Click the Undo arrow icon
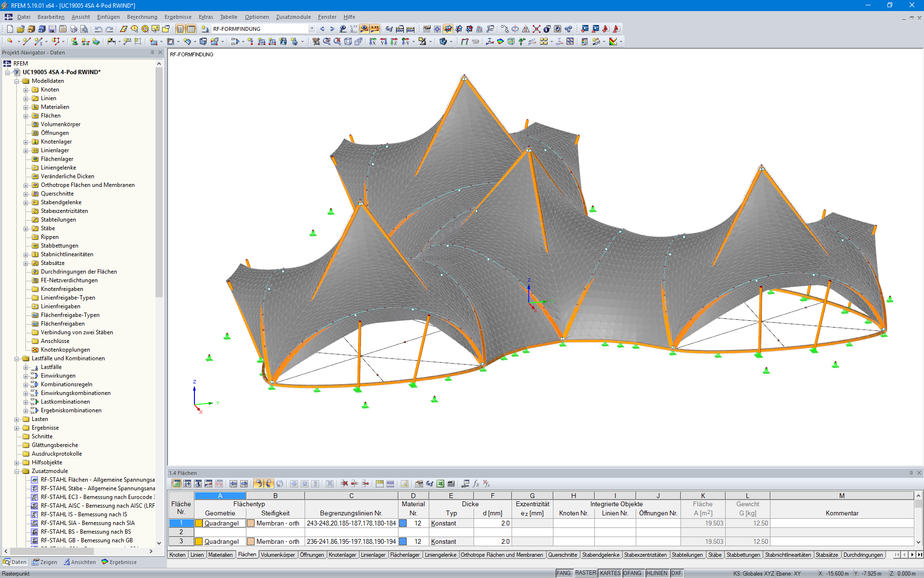The image size is (924, 578). coord(98,29)
